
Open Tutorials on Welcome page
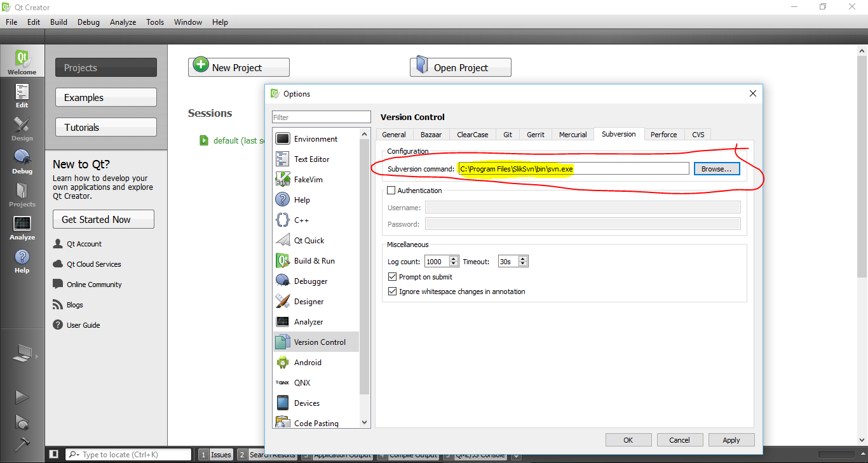(106, 128)
